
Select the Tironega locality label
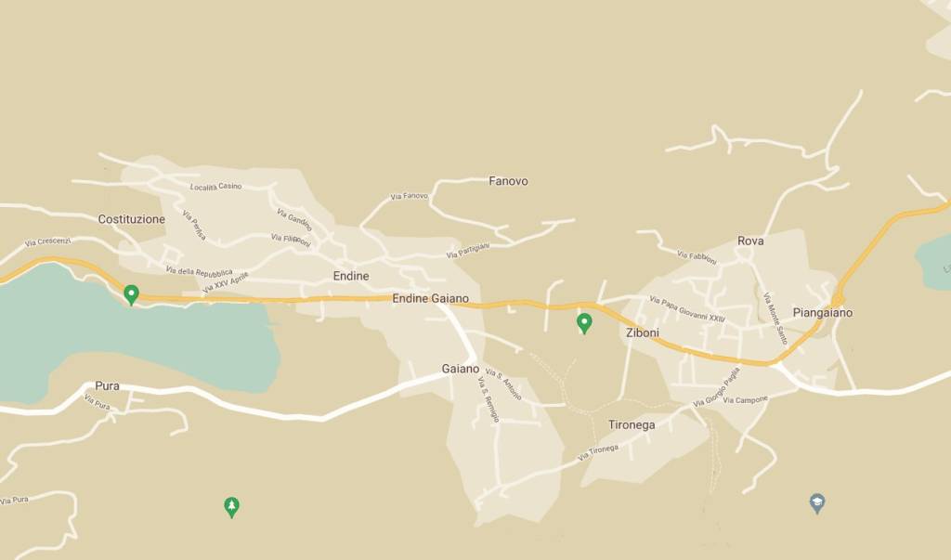coord(632,424)
